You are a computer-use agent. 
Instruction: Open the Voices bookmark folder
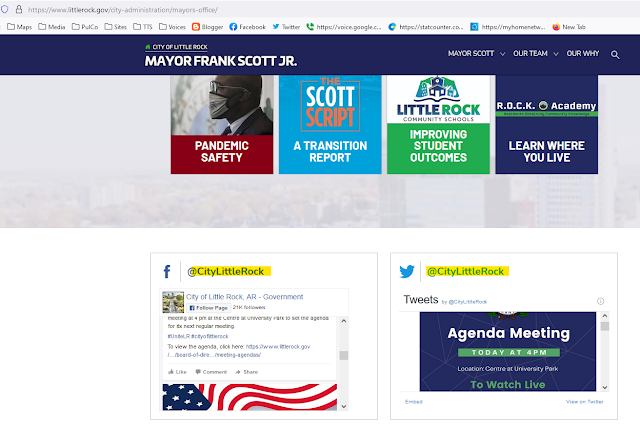172,27
